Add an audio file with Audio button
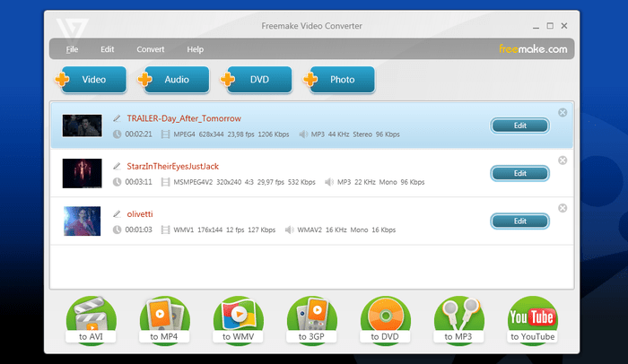Screen dimensions: 628x364 tap(174, 80)
